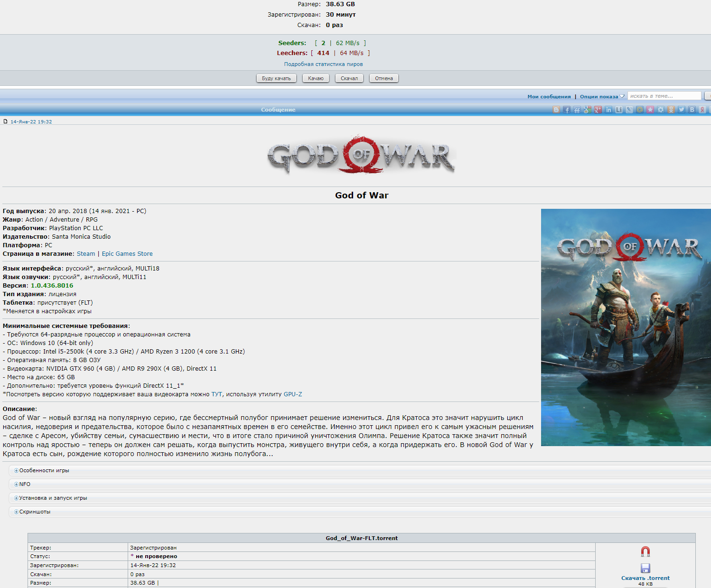Click the Yandex 'Я' share icon
The image size is (711, 588).
coord(702,110)
